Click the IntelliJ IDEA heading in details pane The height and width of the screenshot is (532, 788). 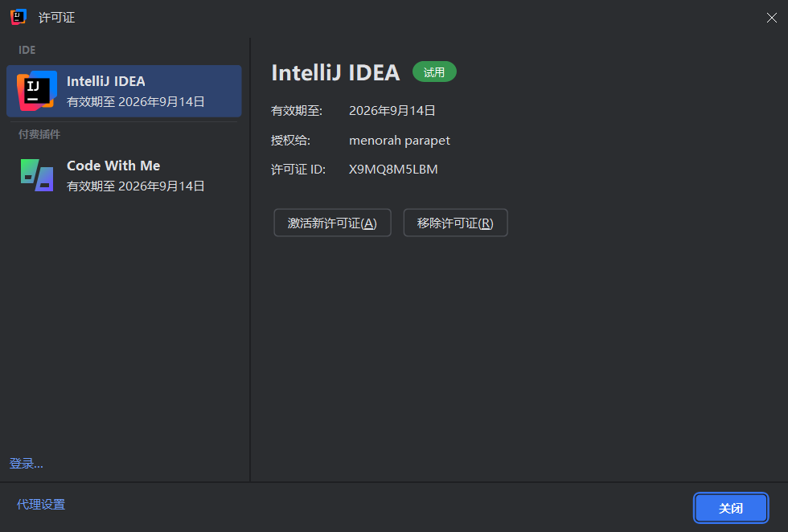335,72
